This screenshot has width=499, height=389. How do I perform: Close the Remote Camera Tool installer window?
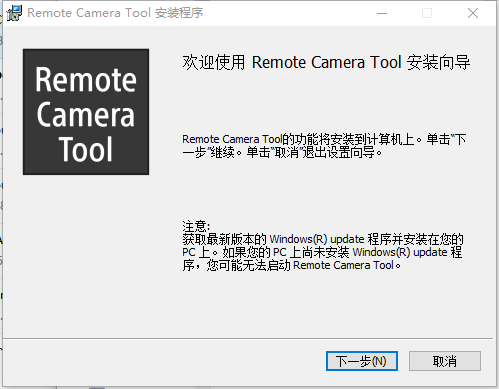tap(473, 13)
